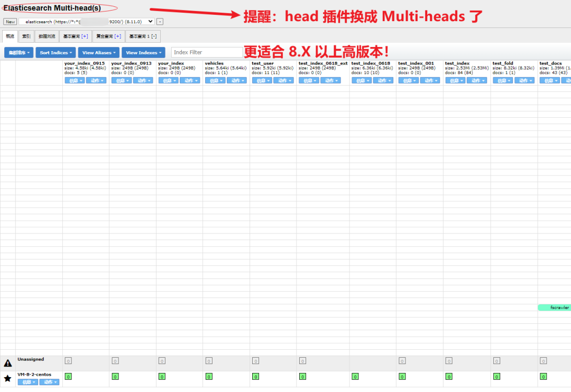
Task: Click size 2.53Mi text under test_index
Action: click(467, 68)
